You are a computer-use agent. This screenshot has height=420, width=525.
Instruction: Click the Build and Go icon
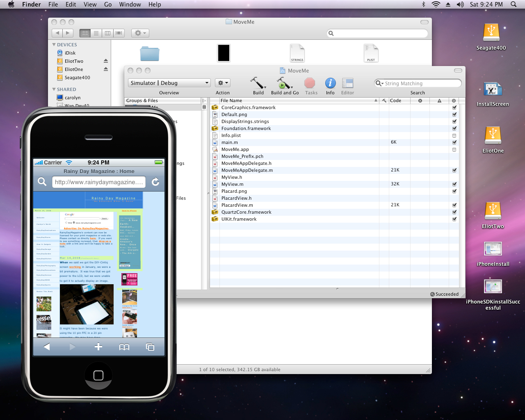coord(284,83)
